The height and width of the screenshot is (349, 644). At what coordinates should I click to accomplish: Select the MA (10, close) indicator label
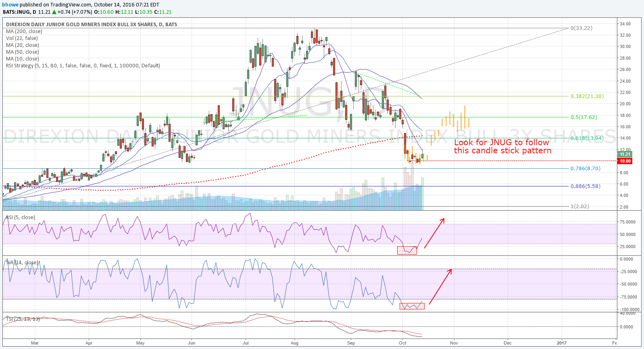(x=23, y=59)
